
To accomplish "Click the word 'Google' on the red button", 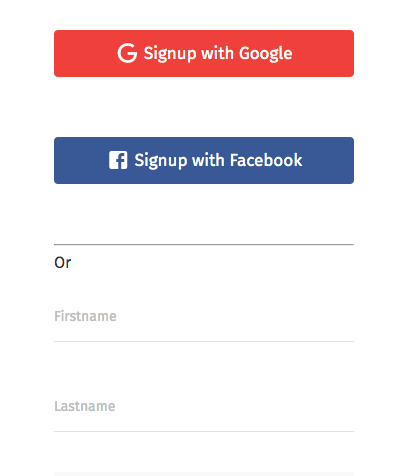I will click(266, 53).
